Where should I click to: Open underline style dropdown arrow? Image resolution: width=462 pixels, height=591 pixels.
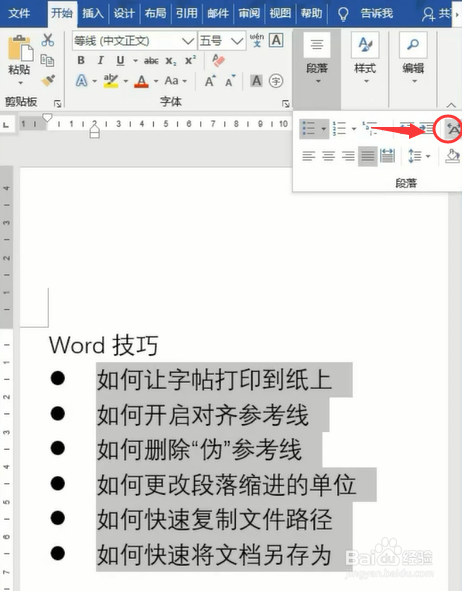click(x=135, y=61)
